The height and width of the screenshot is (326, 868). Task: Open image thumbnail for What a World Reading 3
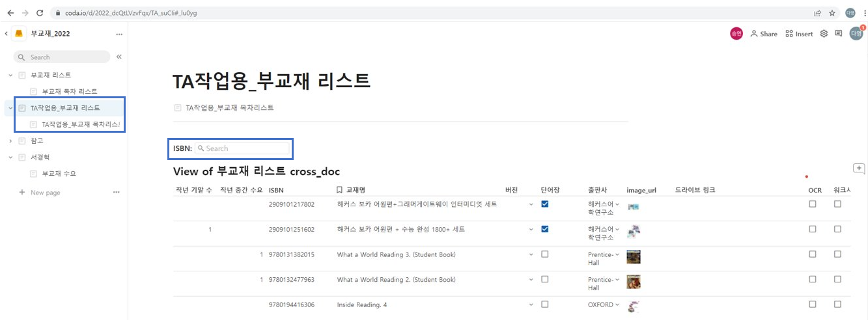click(634, 257)
